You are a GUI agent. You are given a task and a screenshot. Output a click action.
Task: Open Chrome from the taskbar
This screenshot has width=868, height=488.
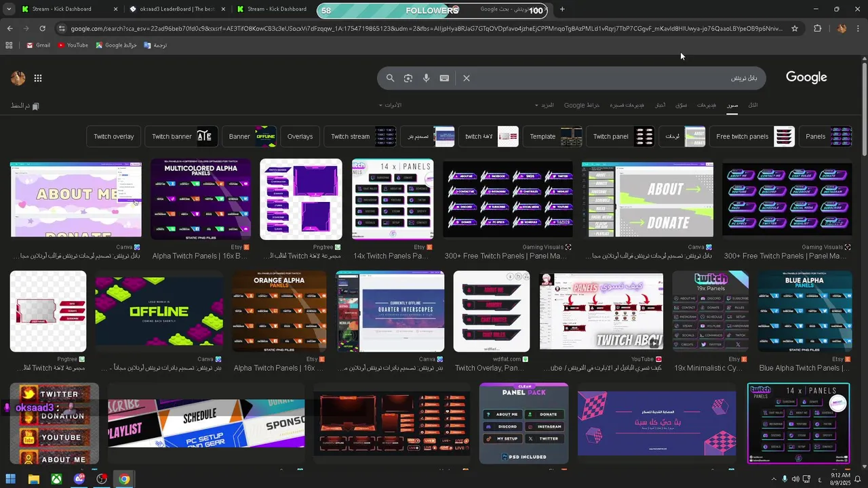pyautogui.click(x=124, y=479)
